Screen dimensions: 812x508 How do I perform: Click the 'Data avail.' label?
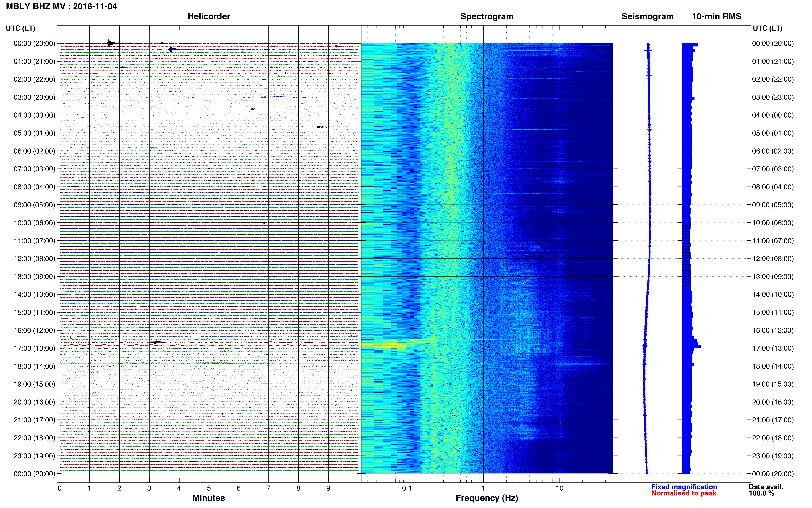point(766,487)
